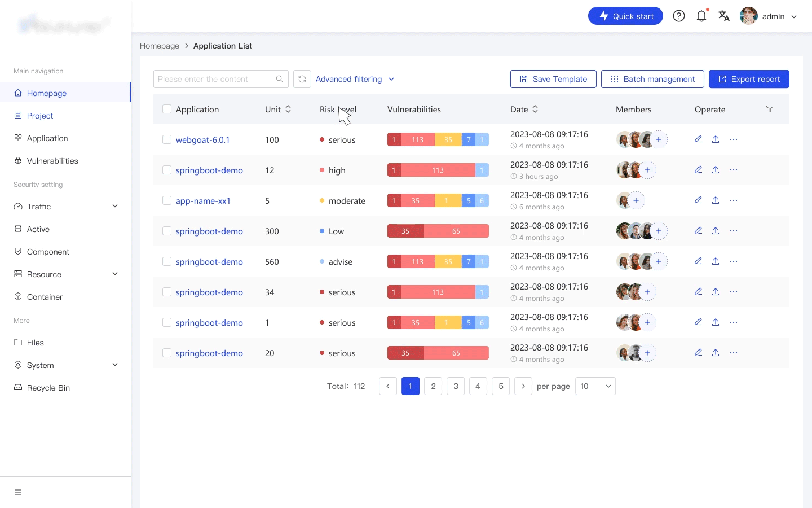Sort table by the Date column
Viewport: 812px width, 508px height.
click(535, 109)
